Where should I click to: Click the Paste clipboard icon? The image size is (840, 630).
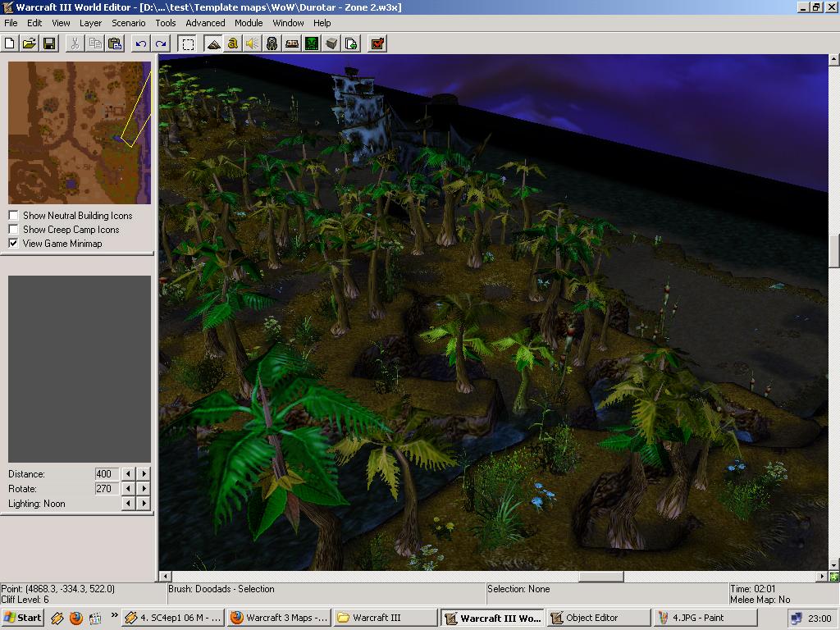[115, 43]
